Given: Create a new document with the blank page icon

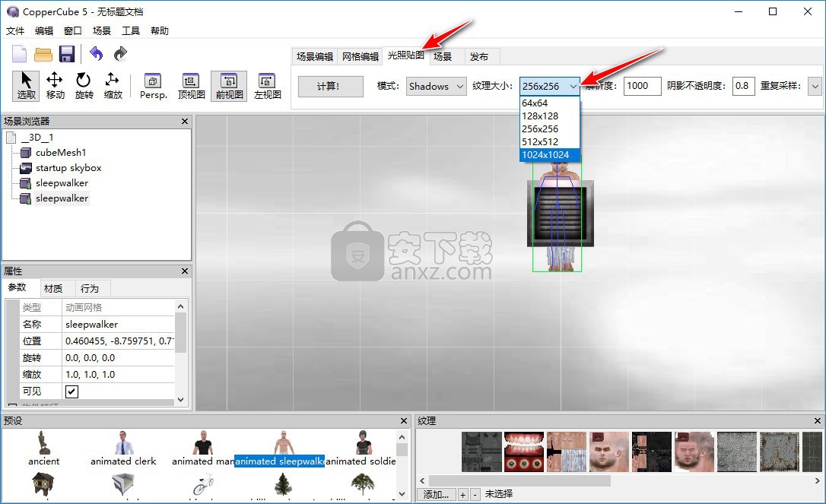Looking at the screenshot, I should [x=19, y=54].
